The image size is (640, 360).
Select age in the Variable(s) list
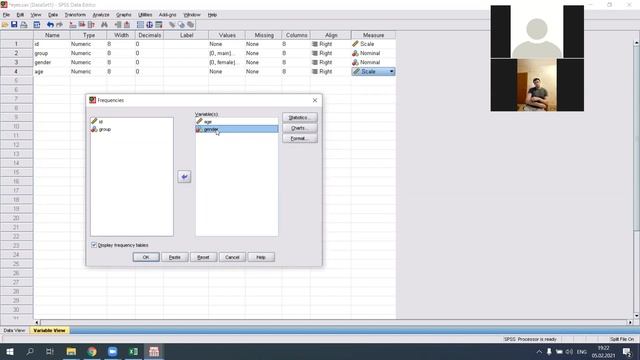[237, 122]
